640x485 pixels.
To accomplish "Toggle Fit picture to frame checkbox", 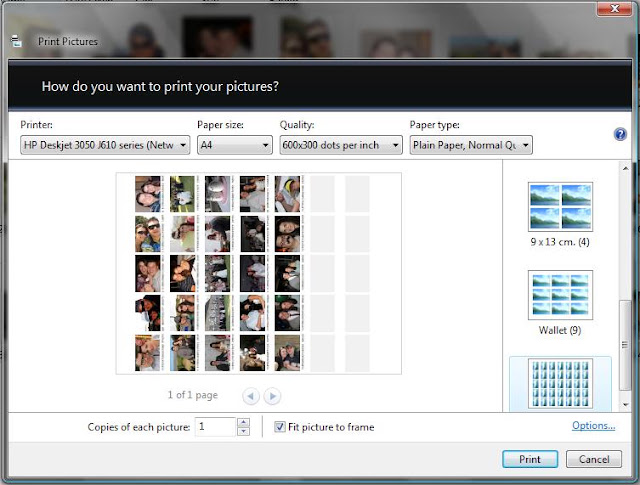I will [x=280, y=427].
